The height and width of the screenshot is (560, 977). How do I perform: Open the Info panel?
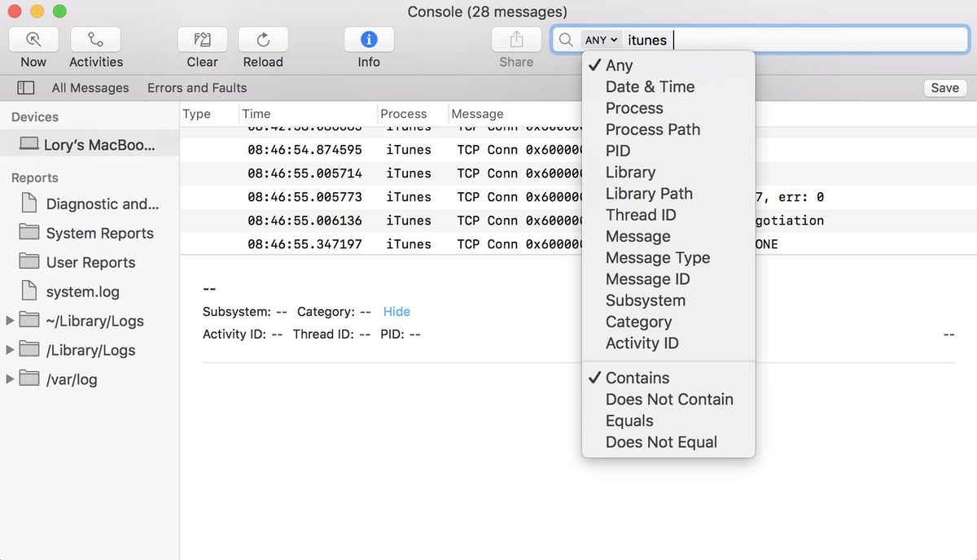point(368,38)
